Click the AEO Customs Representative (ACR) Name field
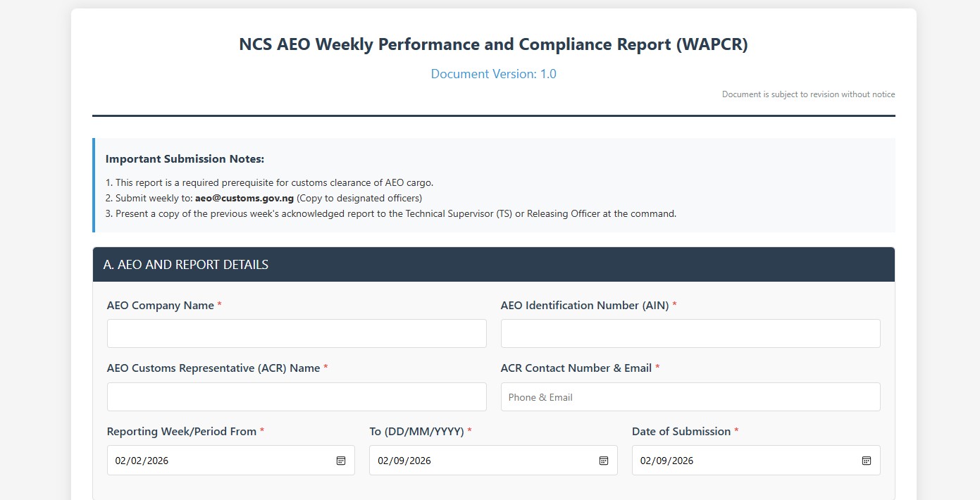The height and width of the screenshot is (500, 980). tap(296, 396)
